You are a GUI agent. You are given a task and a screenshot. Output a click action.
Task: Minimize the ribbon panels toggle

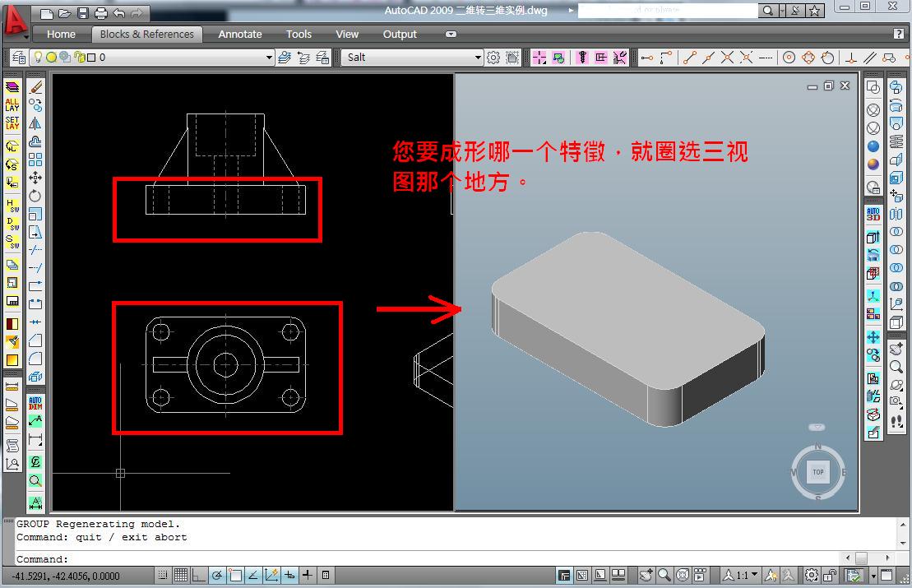[x=451, y=35]
